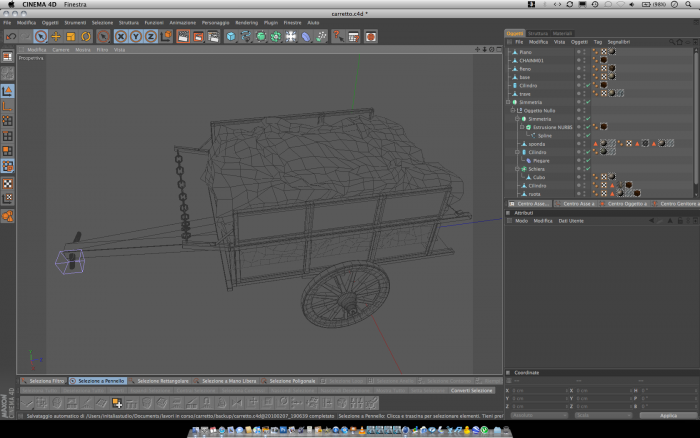The width and height of the screenshot is (700, 438).
Task: Open the Array modeling objects icon
Action: point(276,37)
